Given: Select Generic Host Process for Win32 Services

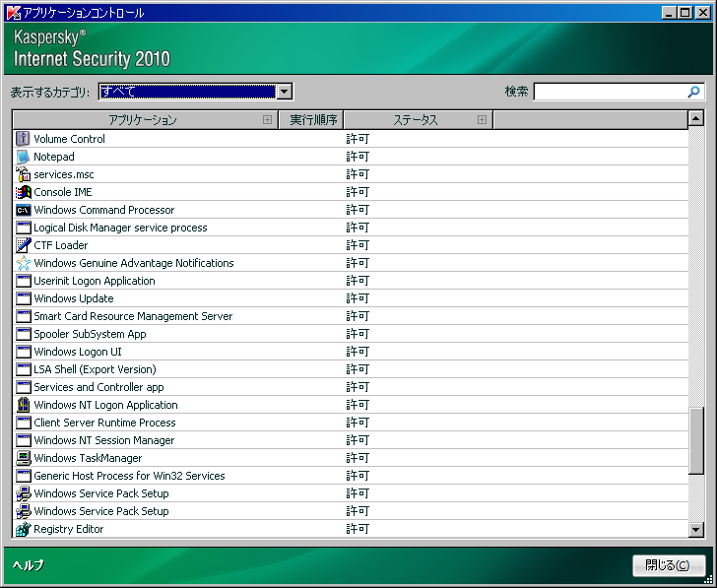Looking at the screenshot, I should point(129,476).
